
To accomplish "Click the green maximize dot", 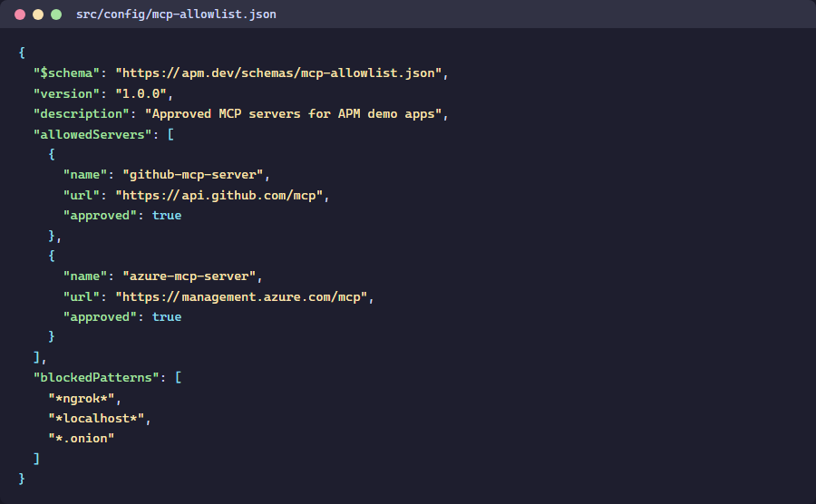I will 56,15.
